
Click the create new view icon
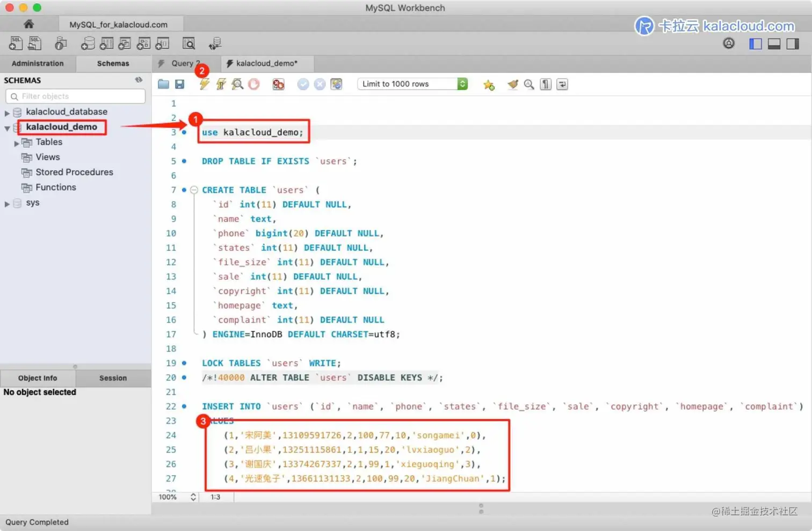pyautogui.click(x=125, y=43)
